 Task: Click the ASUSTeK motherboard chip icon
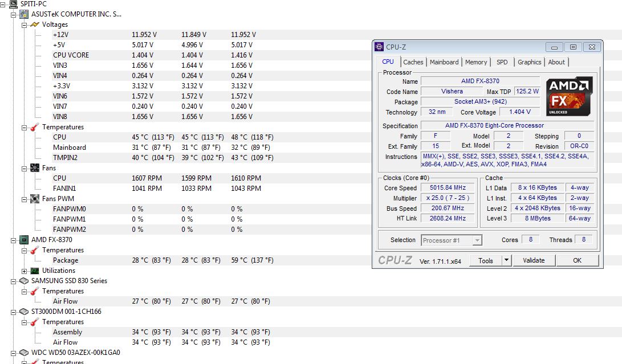pos(24,14)
